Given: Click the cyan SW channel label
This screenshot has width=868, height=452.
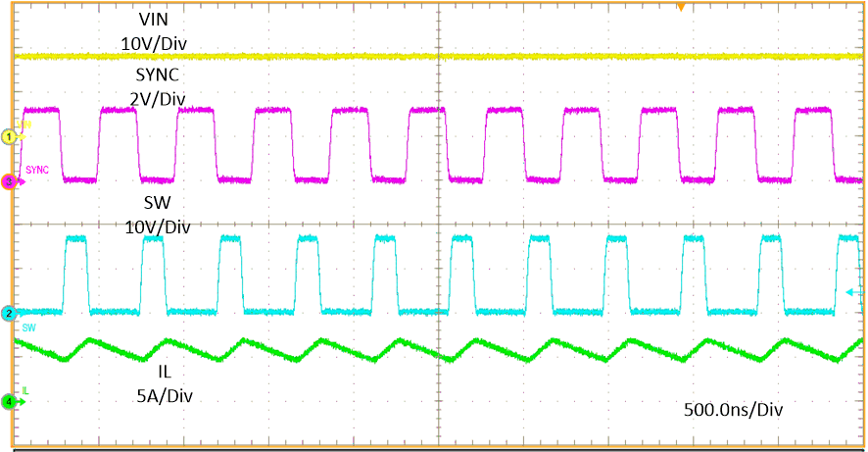Looking at the screenshot, I should [x=28, y=327].
